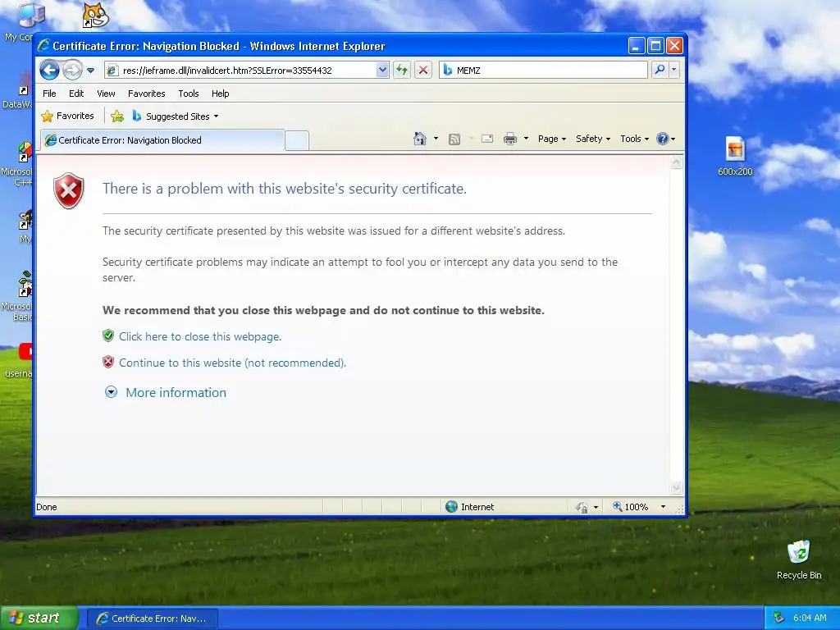Open the search provider options dropdown
The height and width of the screenshot is (630, 840).
point(674,71)
